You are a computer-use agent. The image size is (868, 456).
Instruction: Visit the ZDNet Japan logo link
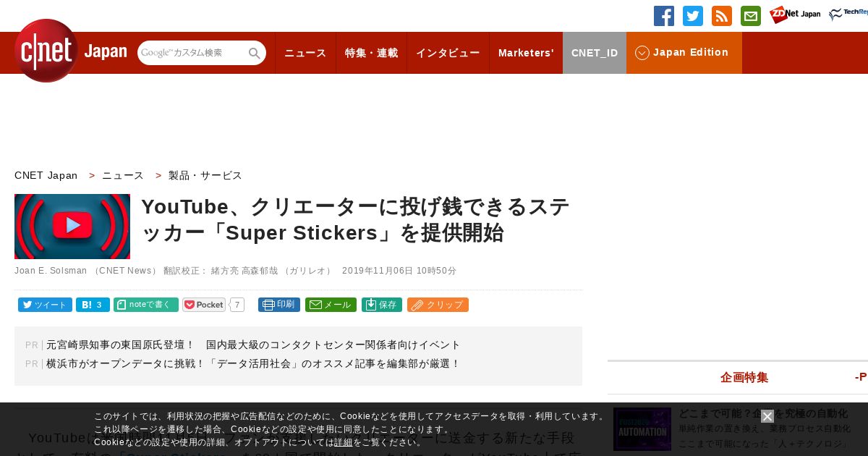pos(795,14)
